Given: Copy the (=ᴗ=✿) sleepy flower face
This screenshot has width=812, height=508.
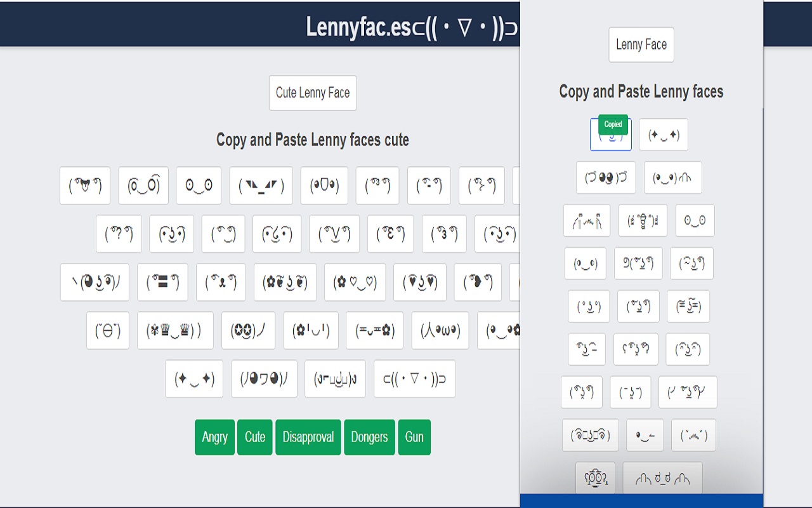Looking at the screenshot, I should 374,330.
